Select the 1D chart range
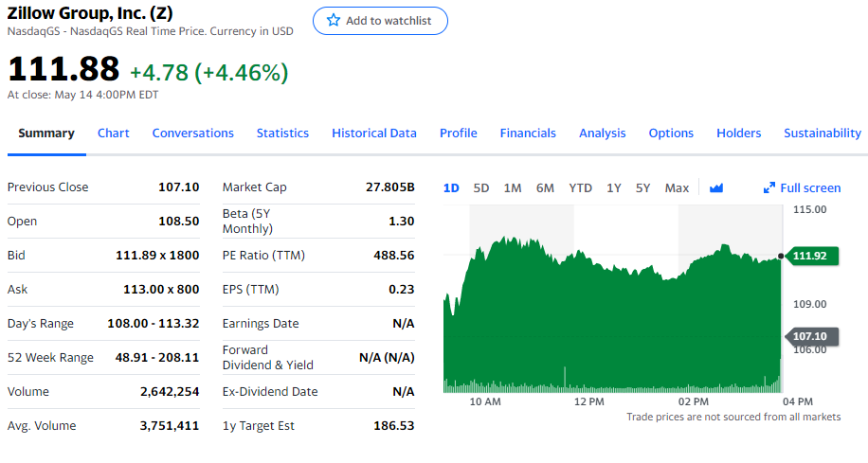The width and height of the screenshot is (868, 463). coord(451,188)
